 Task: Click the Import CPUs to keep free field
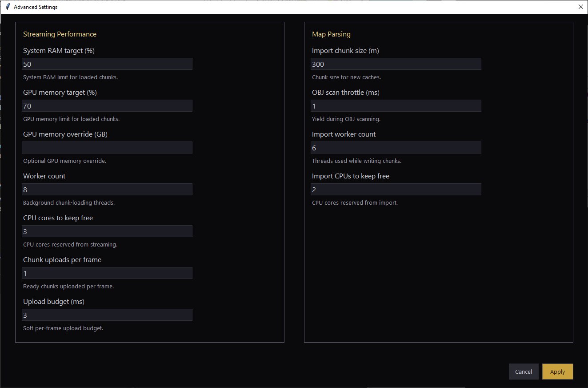(396, 190)
